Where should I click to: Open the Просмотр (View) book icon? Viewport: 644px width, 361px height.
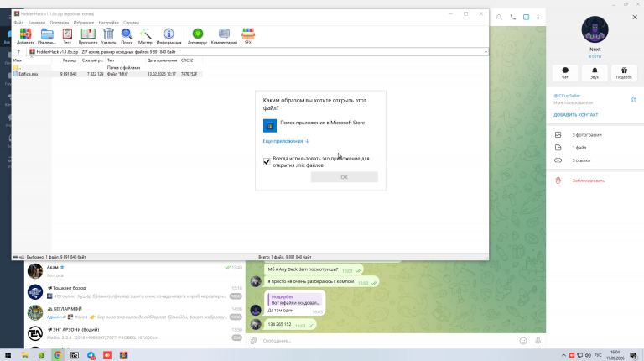click(88, 36)
